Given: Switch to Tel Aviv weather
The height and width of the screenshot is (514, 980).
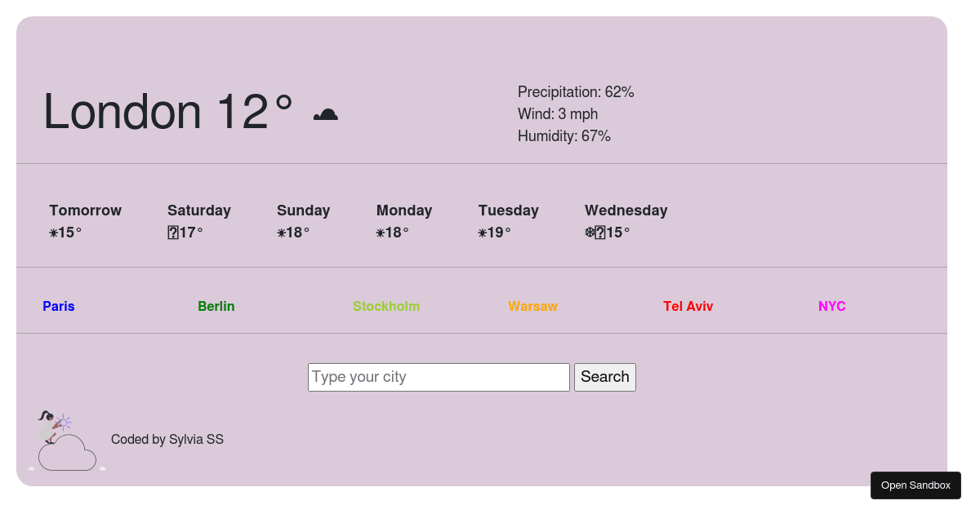Looking at the screenshot, I should pos(688,307).
